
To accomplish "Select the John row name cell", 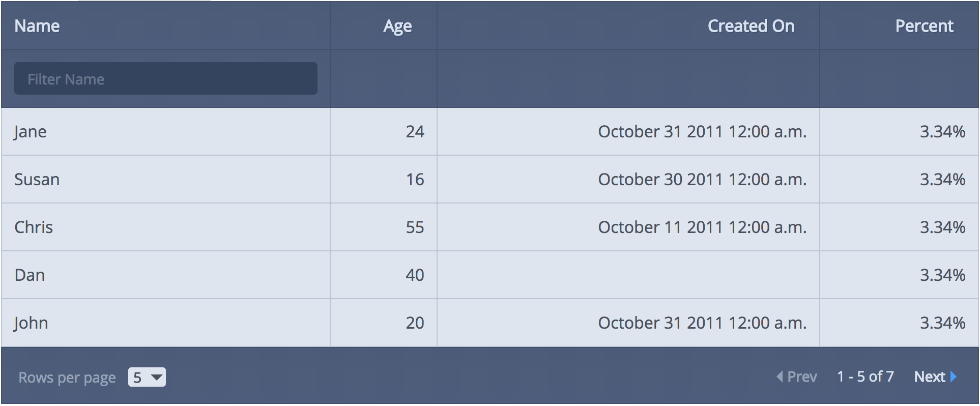I will pyautogui.click(x=166, y=323).
